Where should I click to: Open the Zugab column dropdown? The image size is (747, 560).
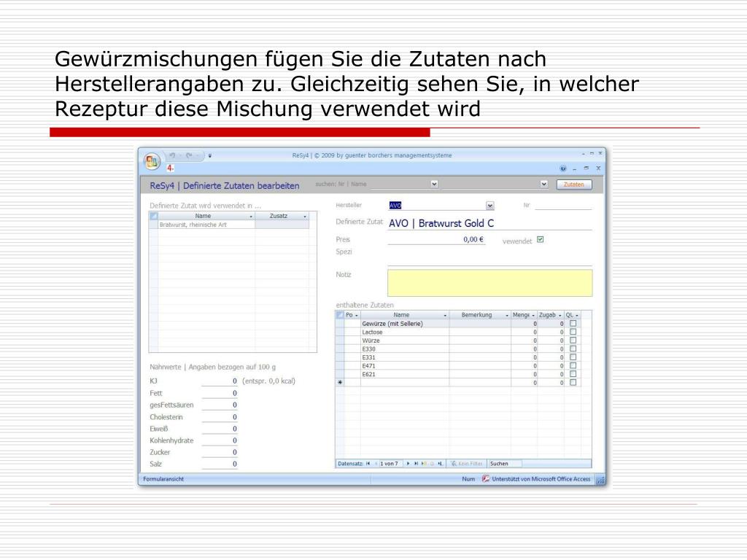click(560, 316)
